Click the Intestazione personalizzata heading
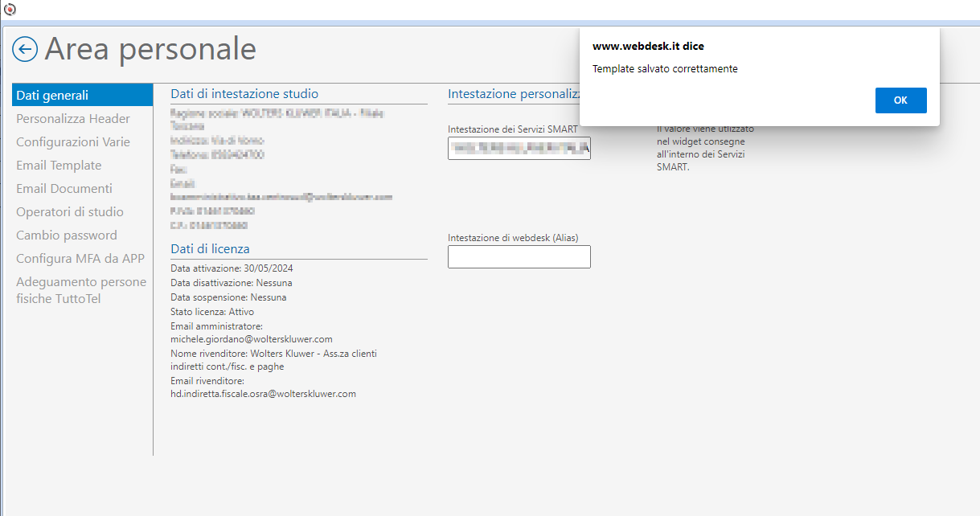The width and height of the screenshot is (980, 516). pos(514,94)
